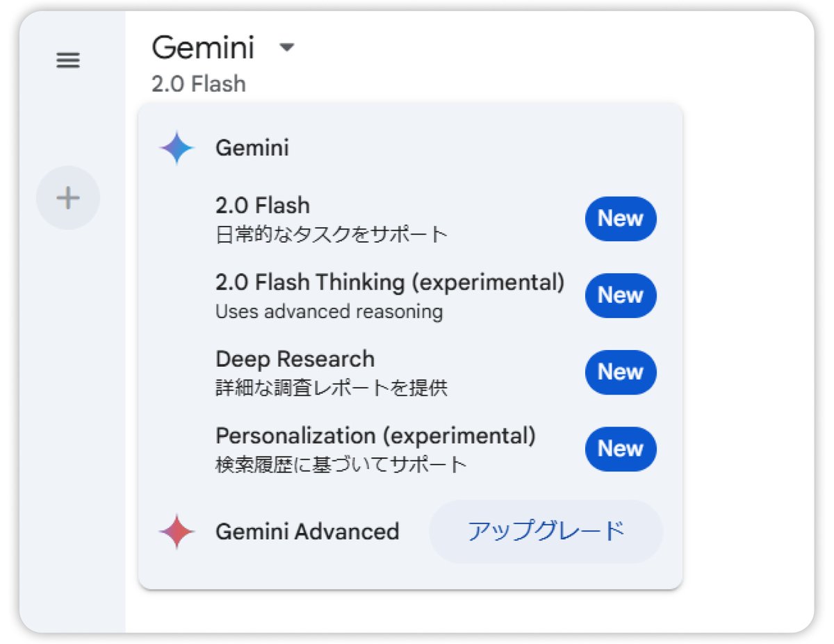This screenshot has height=644, width=834.
Task: Click the Gemini sparkle icon
Action: (176, 147)
